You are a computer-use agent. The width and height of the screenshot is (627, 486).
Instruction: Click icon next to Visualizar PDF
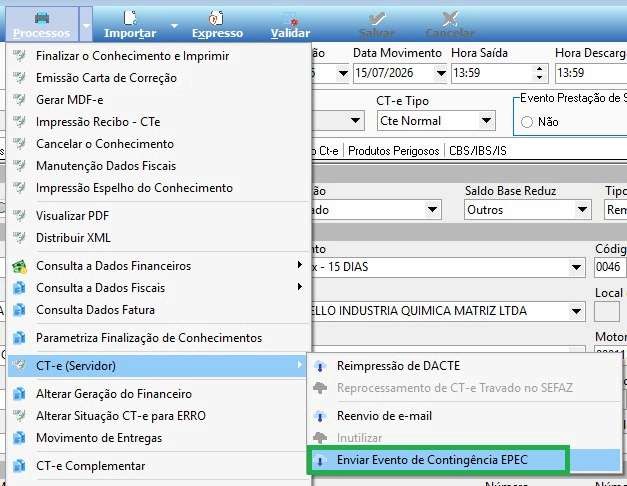click(x=19, y=215)
